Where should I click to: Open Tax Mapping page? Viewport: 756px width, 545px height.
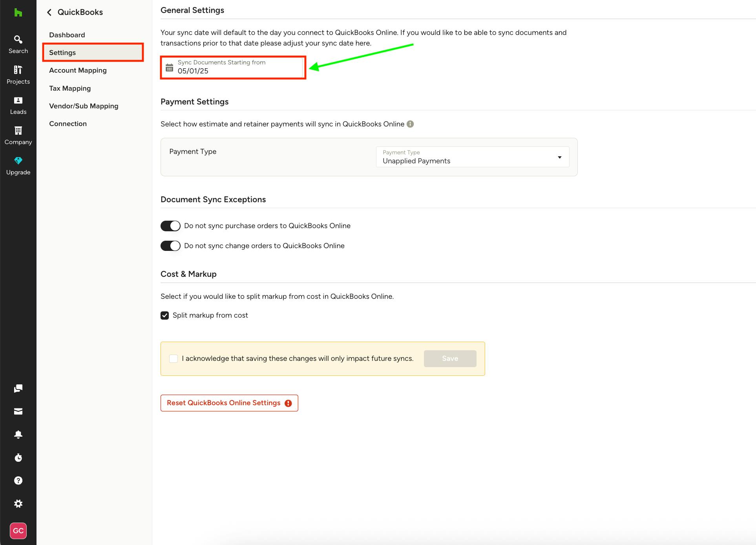[70, 88]
